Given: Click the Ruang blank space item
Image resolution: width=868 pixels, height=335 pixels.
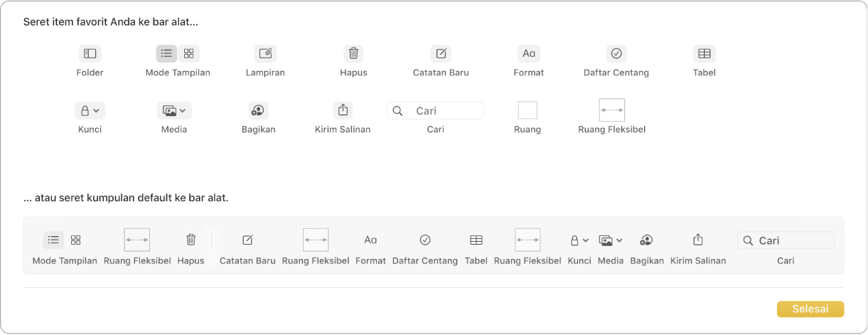Looking at the screenshot, I should coord(527,110).
